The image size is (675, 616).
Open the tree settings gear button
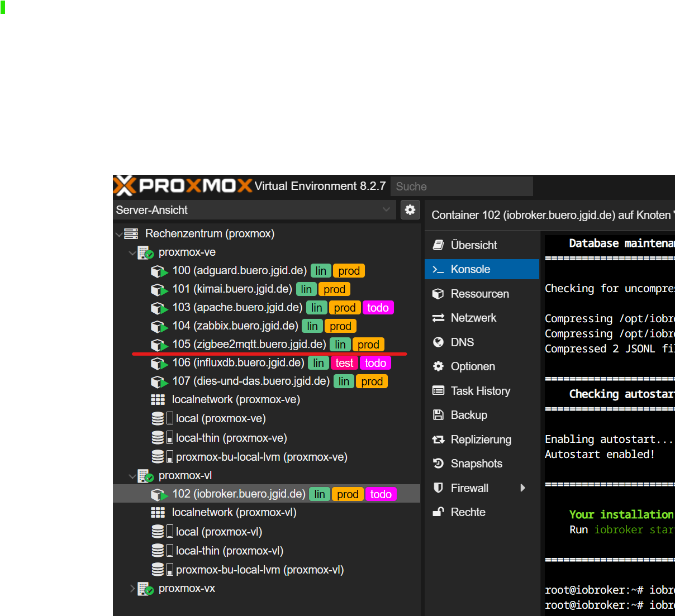coord(410,210)
